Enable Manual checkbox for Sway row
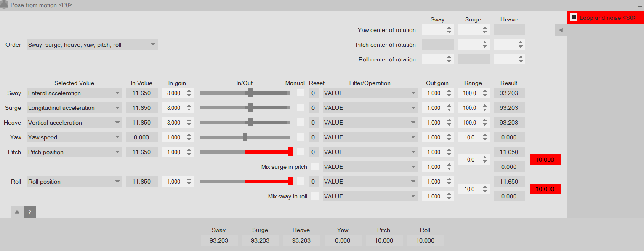 [301, 93]
